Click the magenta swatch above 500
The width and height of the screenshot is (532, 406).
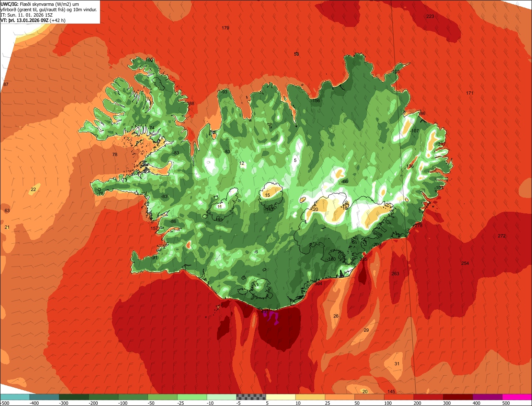coord(517,397)
